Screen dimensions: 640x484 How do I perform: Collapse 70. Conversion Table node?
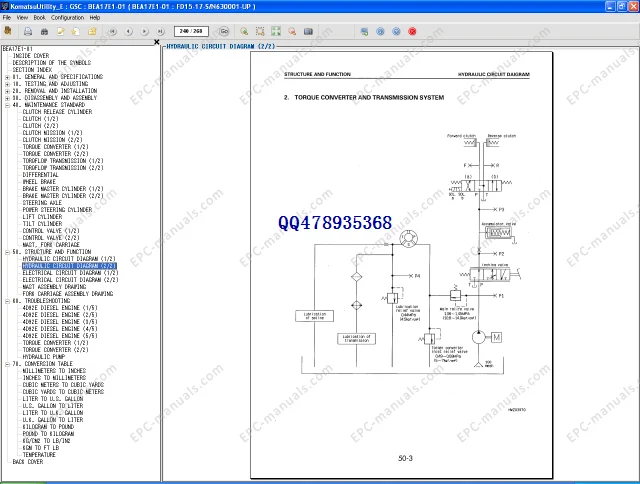click(7, 364)
